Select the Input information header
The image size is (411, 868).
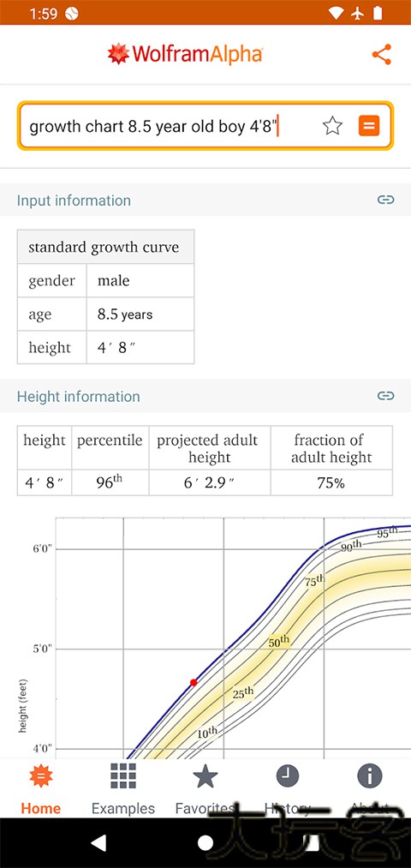coord(74,200)
